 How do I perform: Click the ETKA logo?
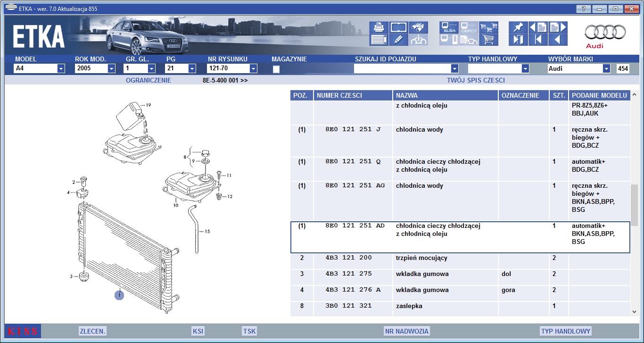38,37
